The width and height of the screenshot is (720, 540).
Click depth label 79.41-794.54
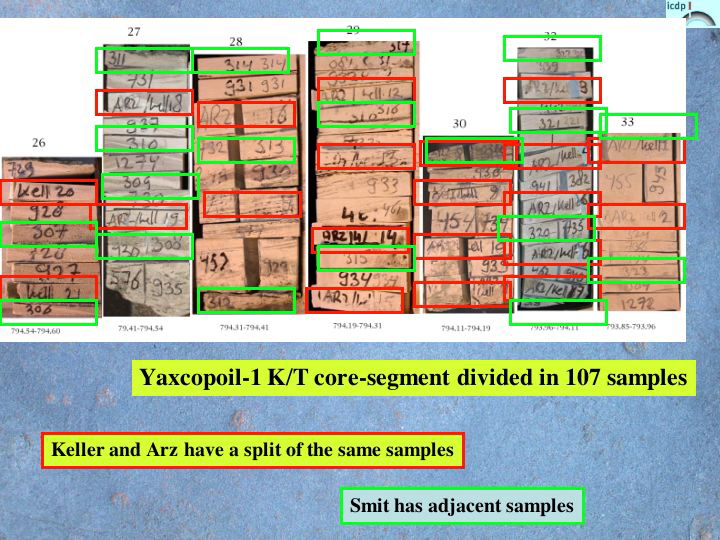click(x=140, y=328)
